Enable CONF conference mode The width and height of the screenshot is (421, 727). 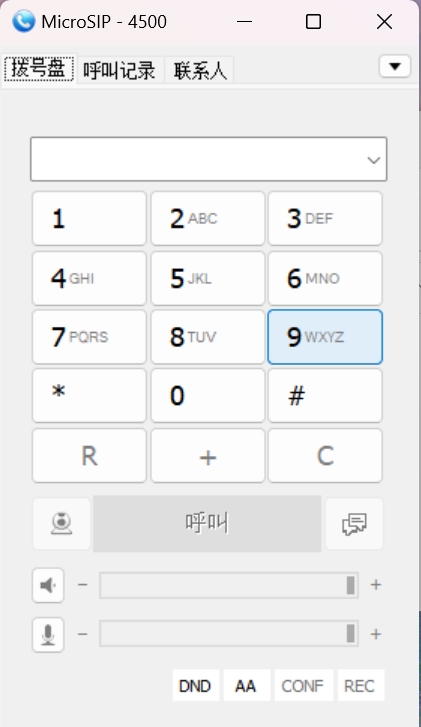pos(303,686)
